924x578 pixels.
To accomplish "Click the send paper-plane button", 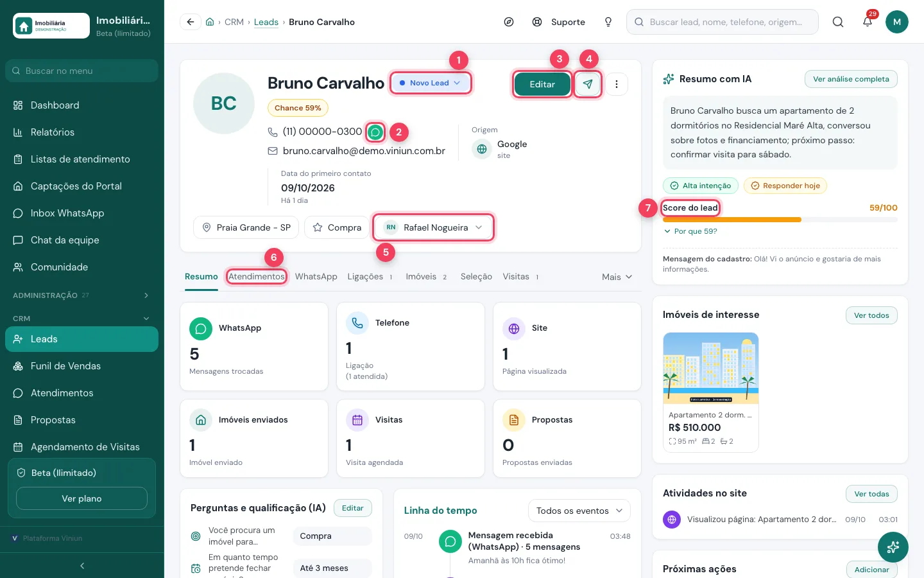I will [x=588, y=84].
